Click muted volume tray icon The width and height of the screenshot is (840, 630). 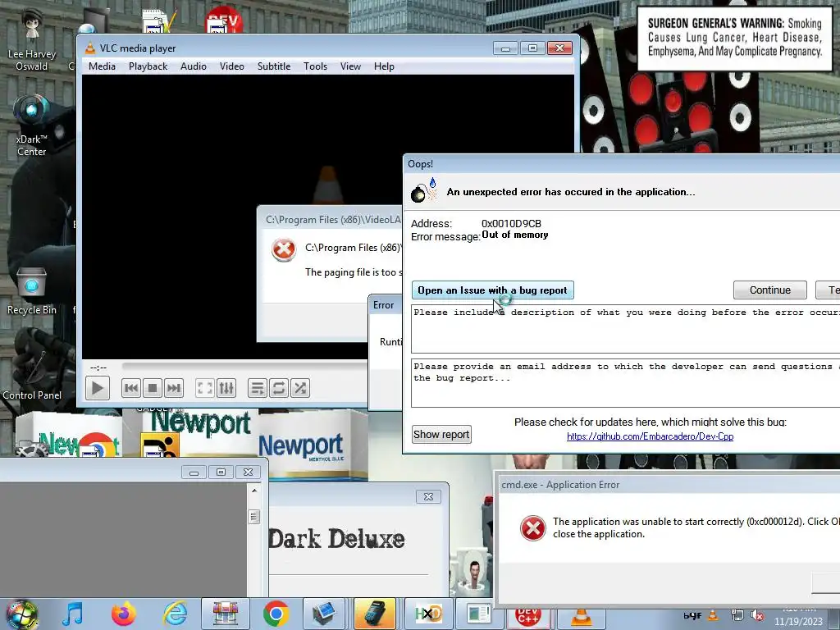tap(757, 615)
